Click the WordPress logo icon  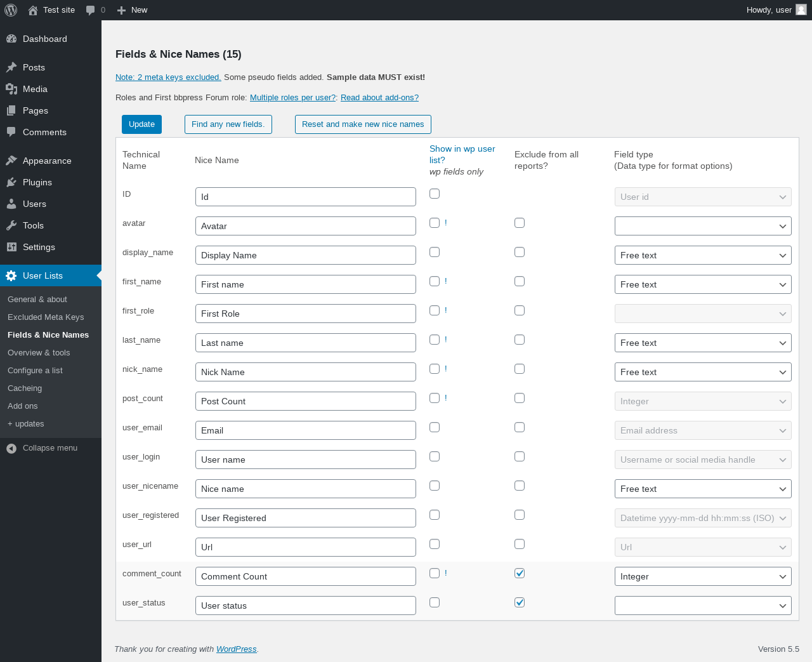[11, 10]
